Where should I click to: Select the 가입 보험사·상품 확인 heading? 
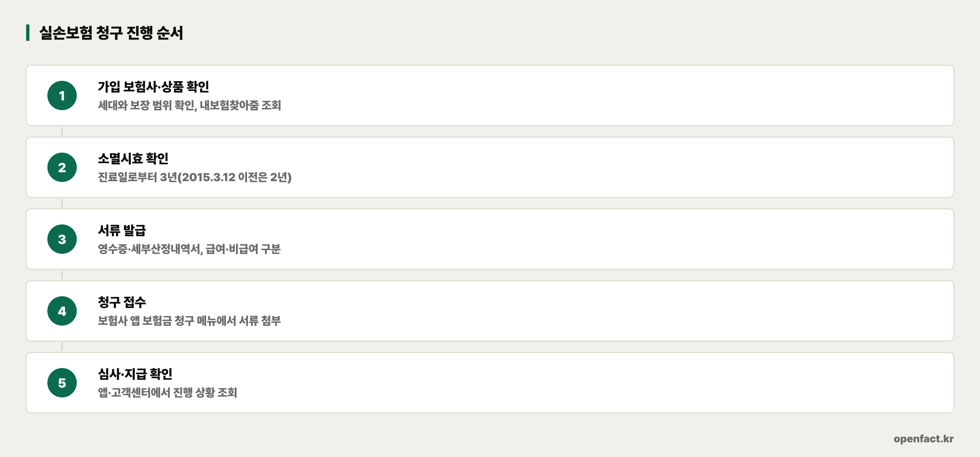pos(154,87)
